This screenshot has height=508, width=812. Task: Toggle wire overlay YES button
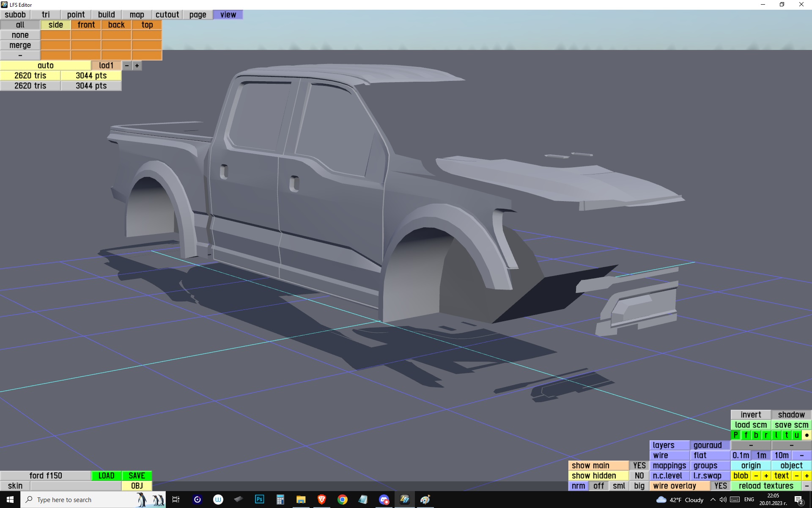[720, 486]
